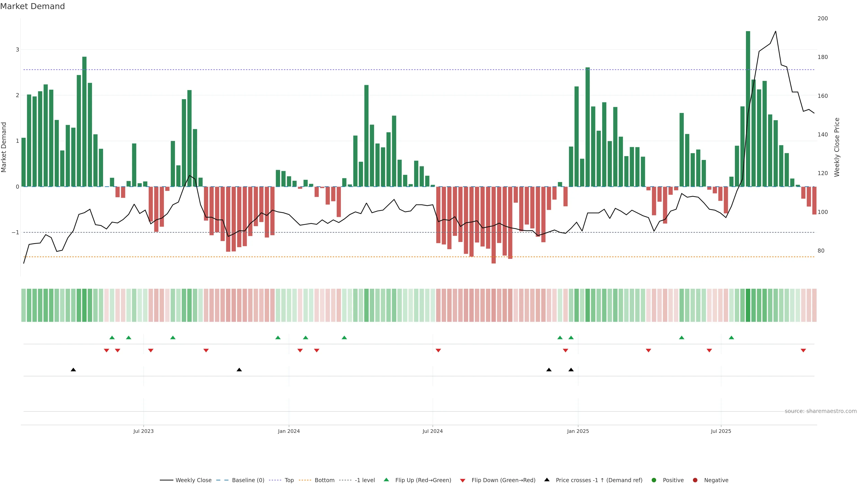Viewport: 868px width, 488px height.
Task: Click red Flip Down legend triangle
Action: coord(463,480)
